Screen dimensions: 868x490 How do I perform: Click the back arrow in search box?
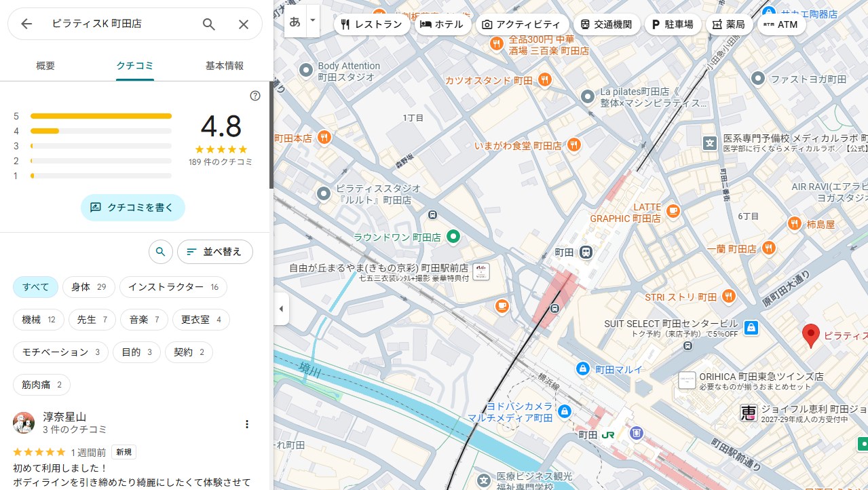[26, 24]
